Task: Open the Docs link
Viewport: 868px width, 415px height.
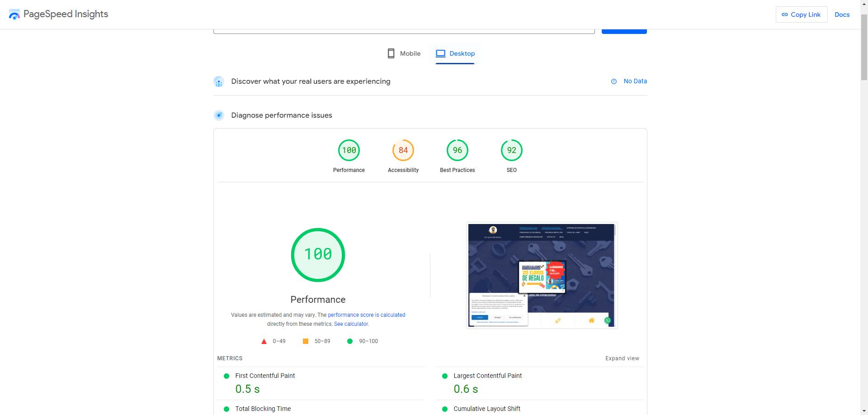Action: pyautogui.click(x=842, y=14)
